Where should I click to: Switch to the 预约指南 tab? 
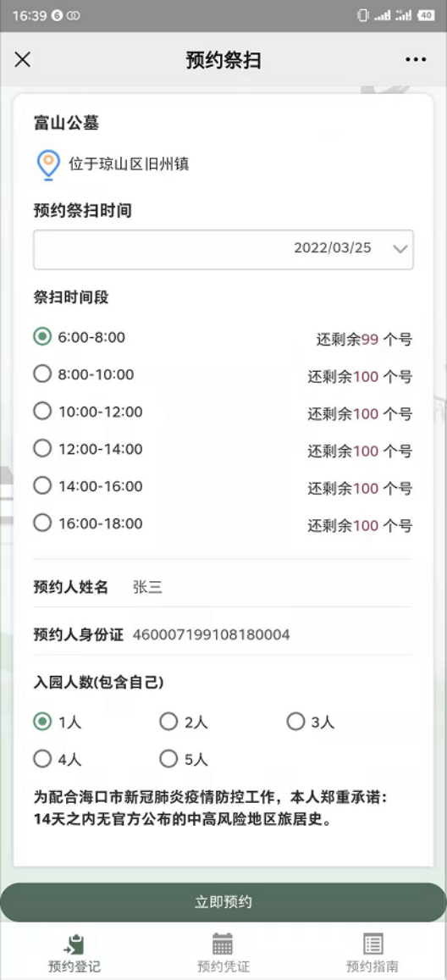372,951
